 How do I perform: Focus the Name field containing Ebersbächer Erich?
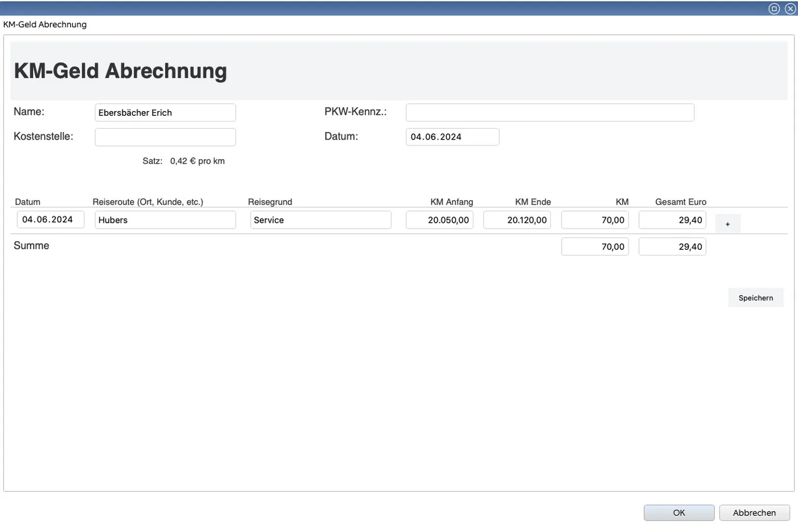165,113
